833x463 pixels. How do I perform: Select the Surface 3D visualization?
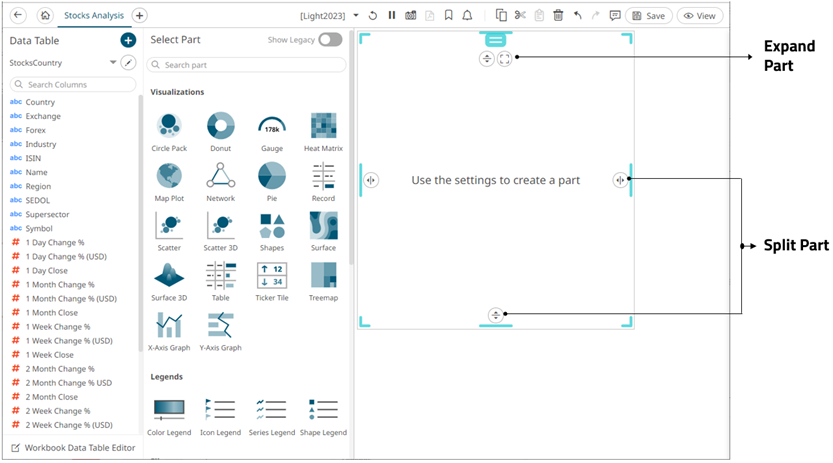169,281
